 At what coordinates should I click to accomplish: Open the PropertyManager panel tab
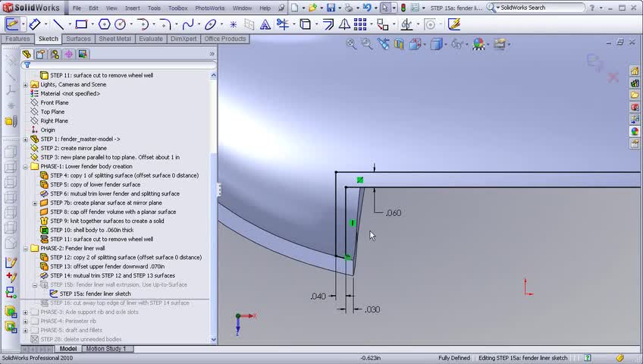(41, 55)
